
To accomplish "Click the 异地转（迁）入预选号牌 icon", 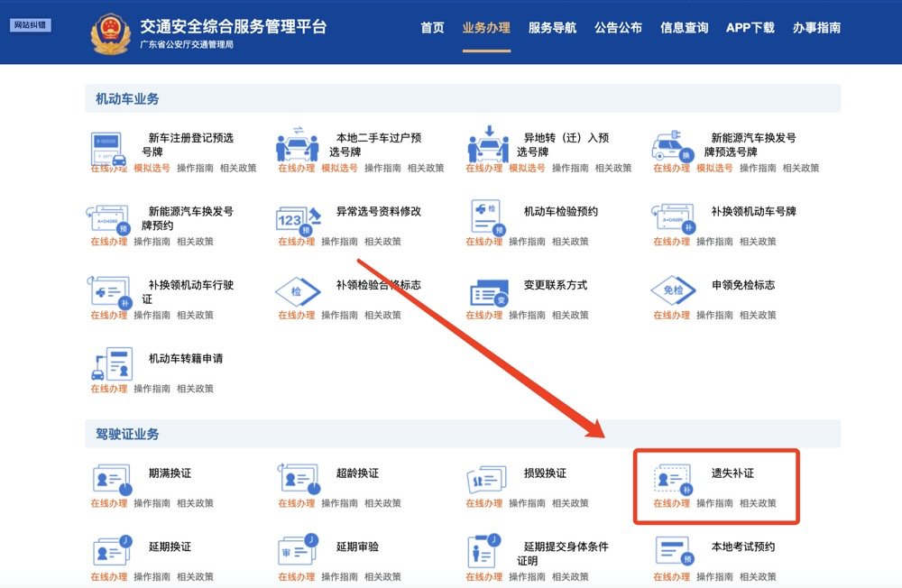I will tap(488, 144).
